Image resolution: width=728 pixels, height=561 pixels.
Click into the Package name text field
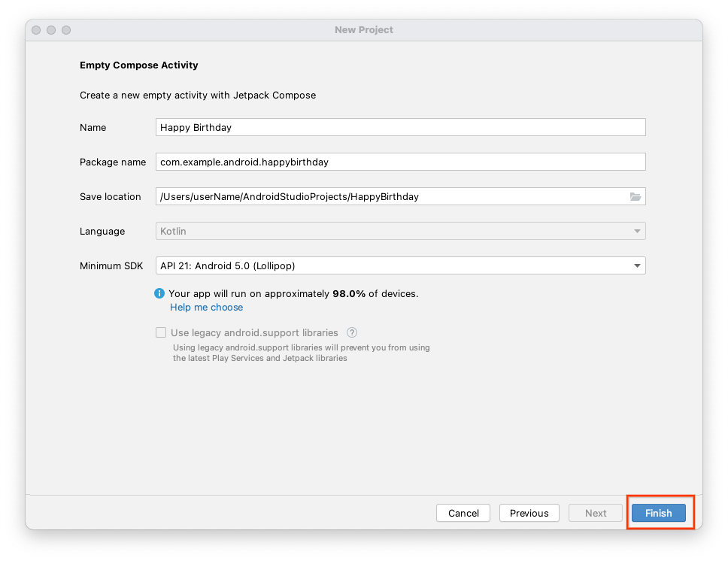click(400, 162)
